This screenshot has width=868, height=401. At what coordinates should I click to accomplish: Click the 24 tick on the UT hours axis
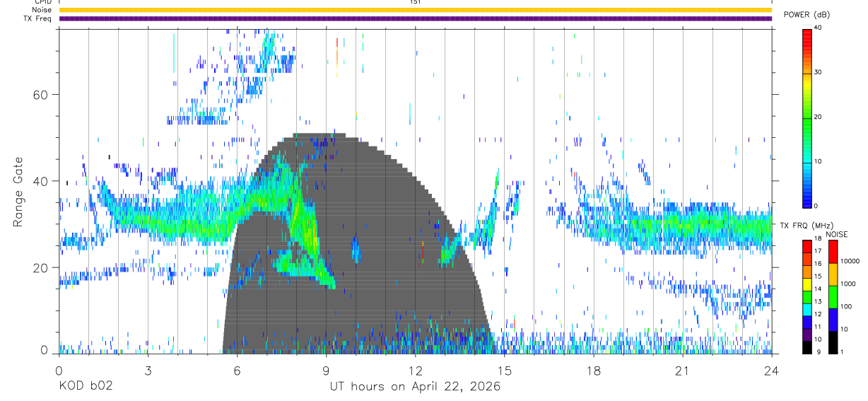point(771,371)
